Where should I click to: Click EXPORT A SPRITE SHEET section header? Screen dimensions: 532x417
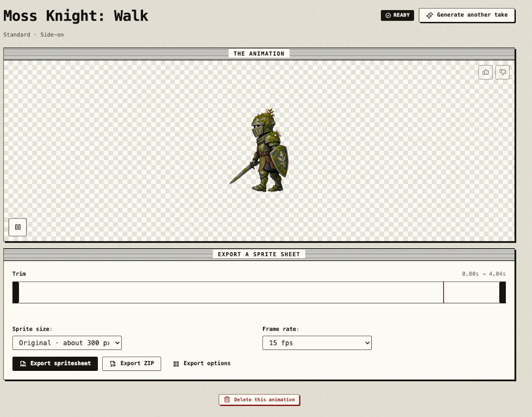(259, 254)
